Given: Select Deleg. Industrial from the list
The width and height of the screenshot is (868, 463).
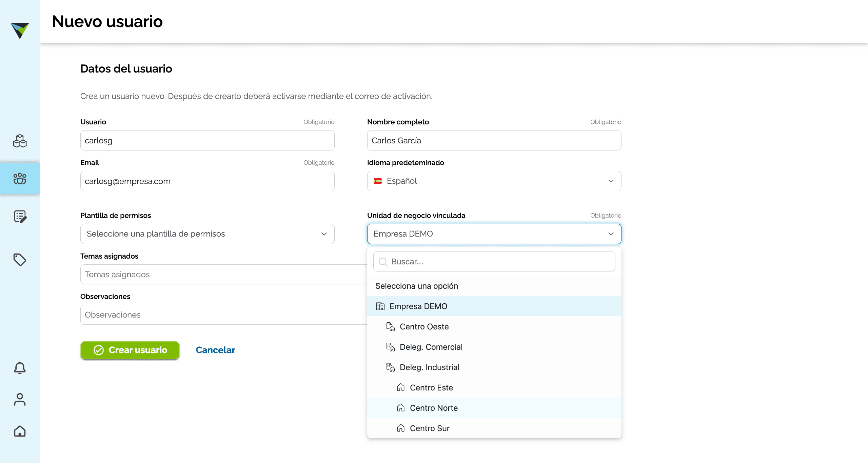Looking at the screenshot, I should (x=494, y=367).
